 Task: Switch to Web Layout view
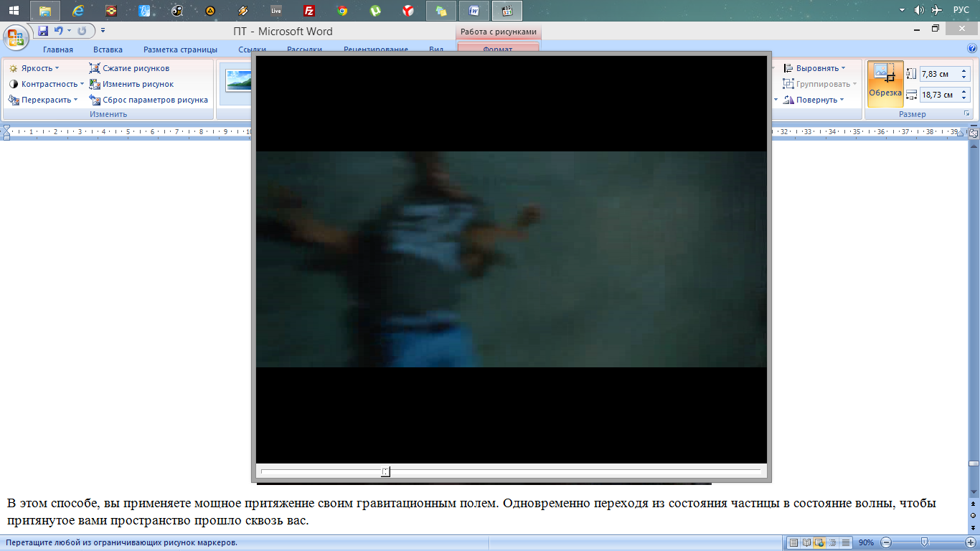(x=819, y=542)
